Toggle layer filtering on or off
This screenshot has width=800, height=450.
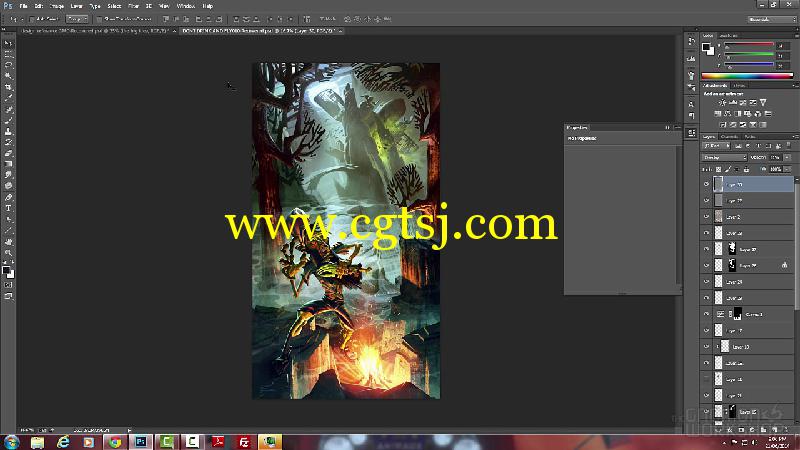click(x=789, y=145)
